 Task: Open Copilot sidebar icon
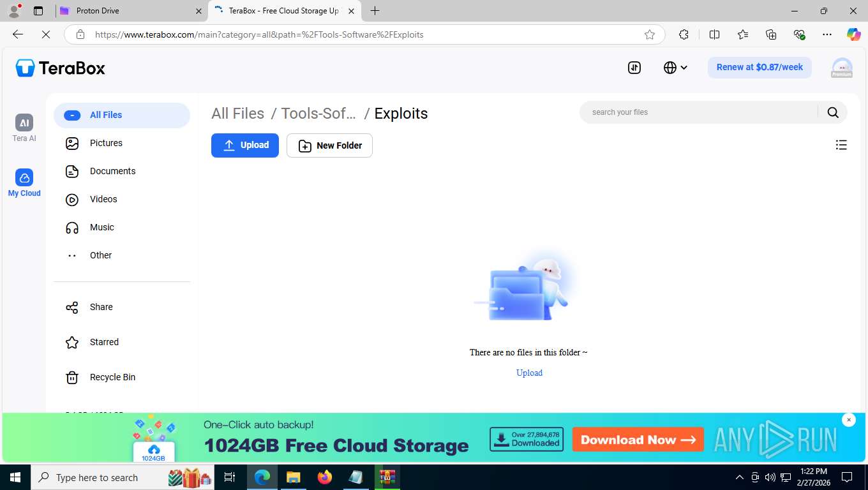click(854, 34)
